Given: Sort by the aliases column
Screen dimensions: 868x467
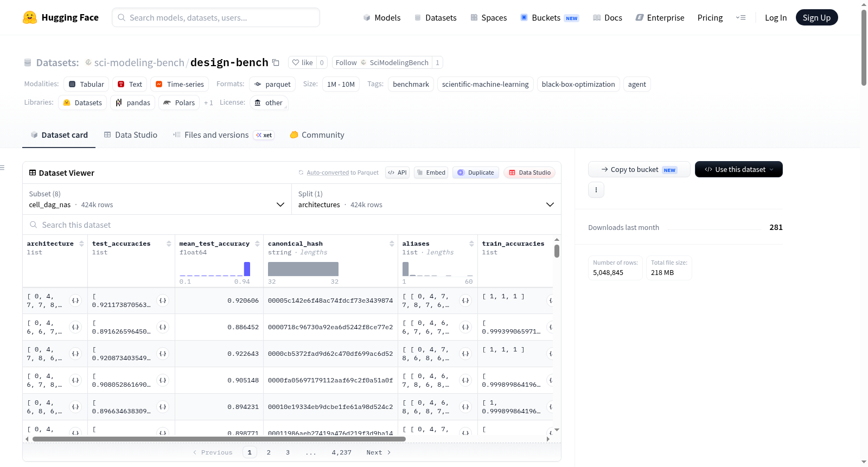Looking at the screenshot, I should click(x=471, y=244).
